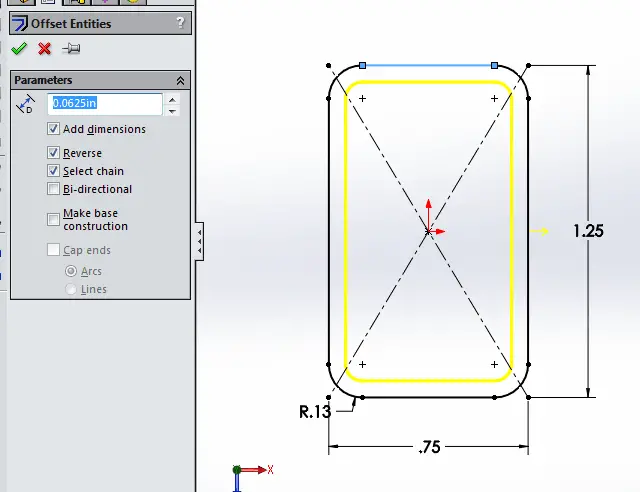Disable the Select chain option
640x492 pixels.
tap(53, 171)
